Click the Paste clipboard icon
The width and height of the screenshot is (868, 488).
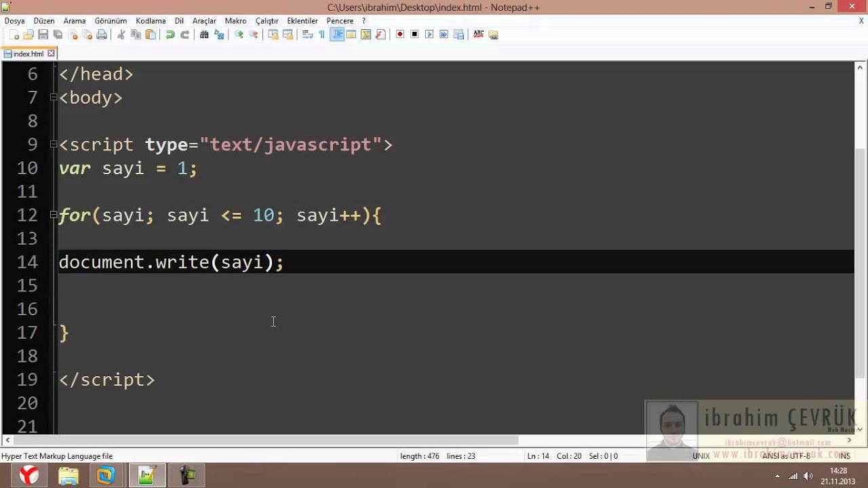tap(151, 35)
